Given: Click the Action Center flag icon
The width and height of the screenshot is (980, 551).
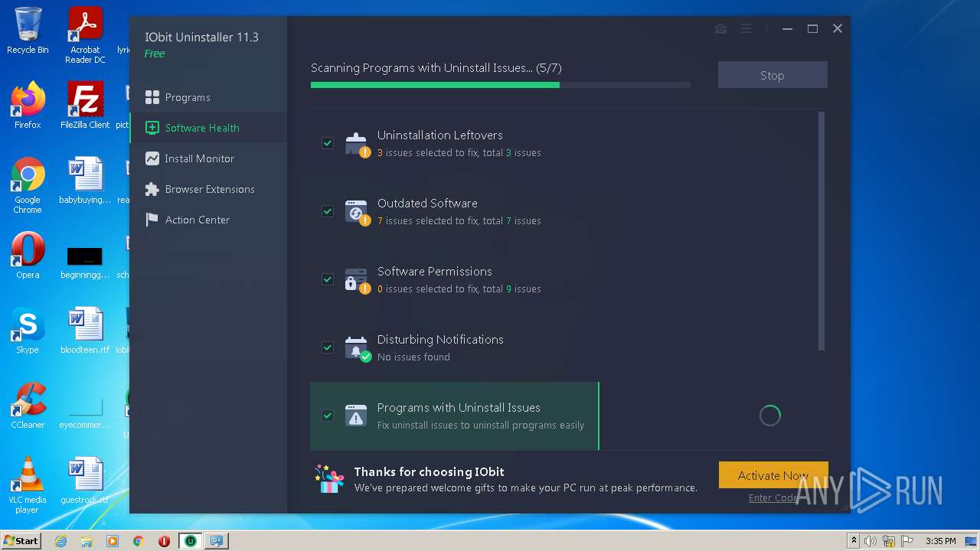Looking at the screenshot, I should click(x=152, y=220).
